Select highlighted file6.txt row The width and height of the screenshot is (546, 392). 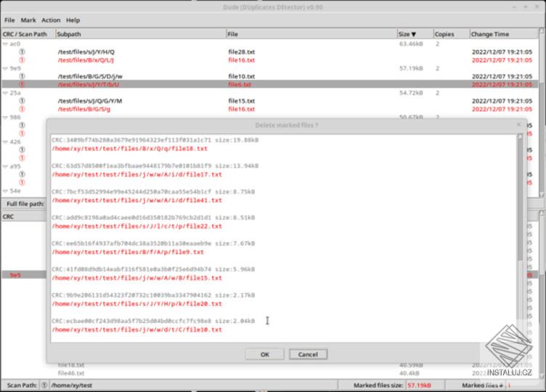[x=270, y=84]
